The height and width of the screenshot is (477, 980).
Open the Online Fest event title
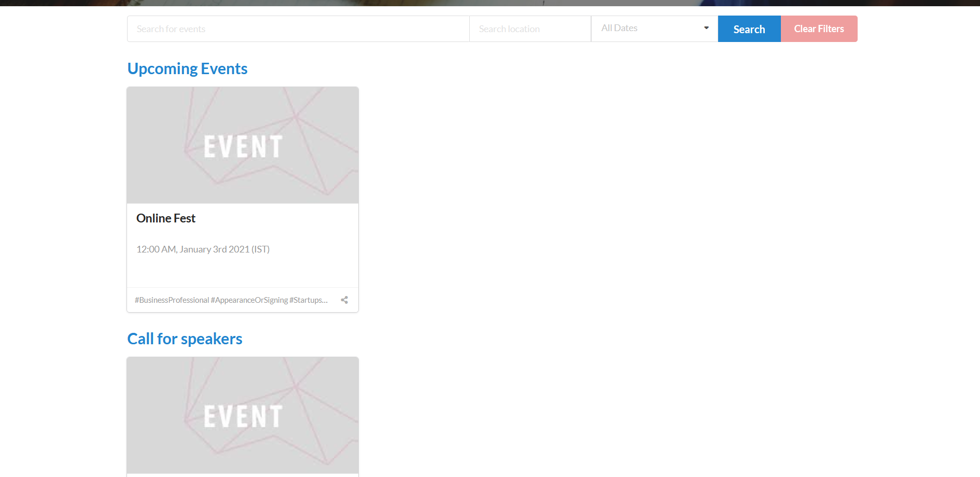166,218
